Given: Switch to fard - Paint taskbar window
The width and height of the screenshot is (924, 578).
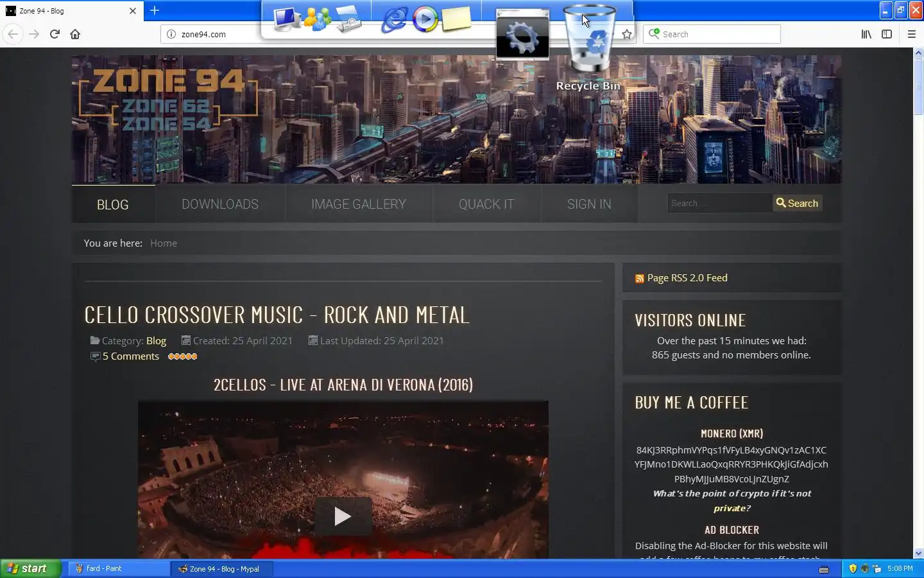Looking at the screenshot, I should pos(119,568).
